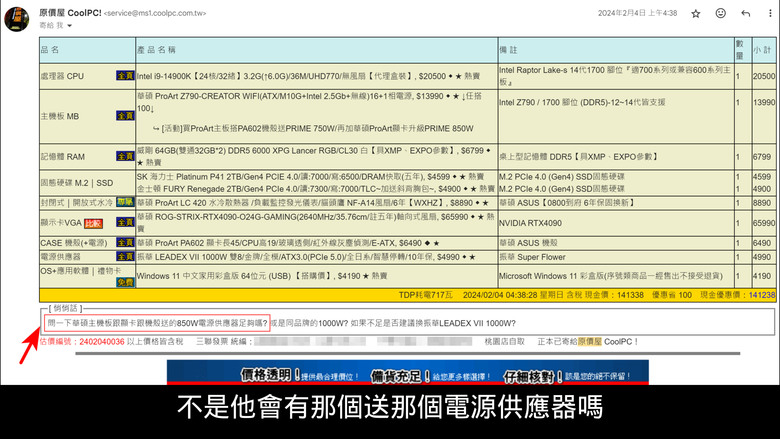The height and width of the screenshot is (439, 780).
Task: Click 電源供應器 category label
Action: pyautogui.click(x=60, y=257)
